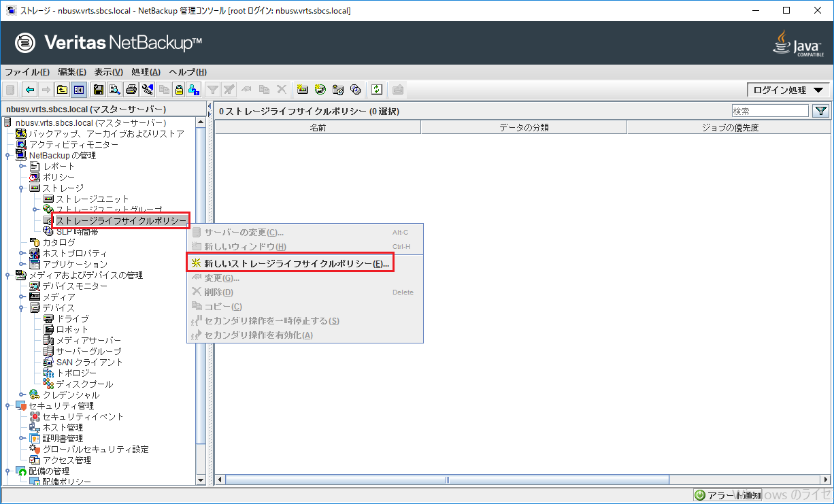The width and height of the screenshot is (834, 504).
Task: Click the トポロジー icon in tree
Action: pos(48,373)
